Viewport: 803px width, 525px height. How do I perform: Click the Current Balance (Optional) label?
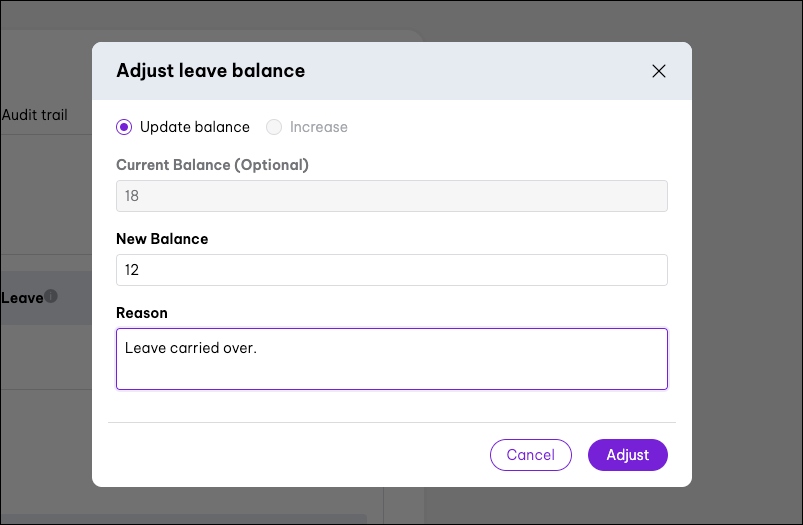coord(212,165)
